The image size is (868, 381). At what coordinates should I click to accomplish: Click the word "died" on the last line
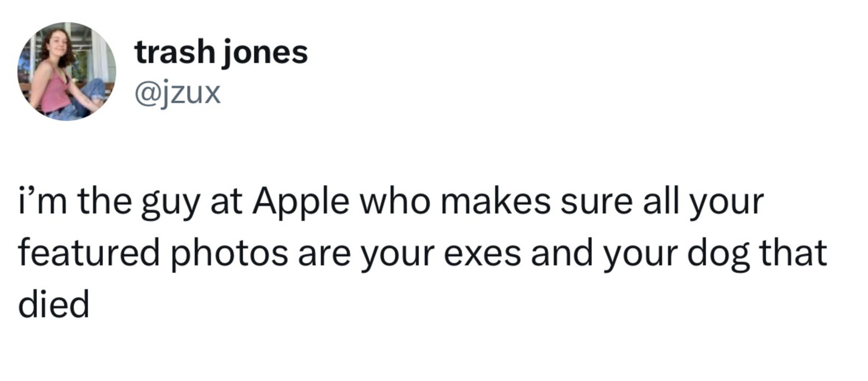coord(54,304)
